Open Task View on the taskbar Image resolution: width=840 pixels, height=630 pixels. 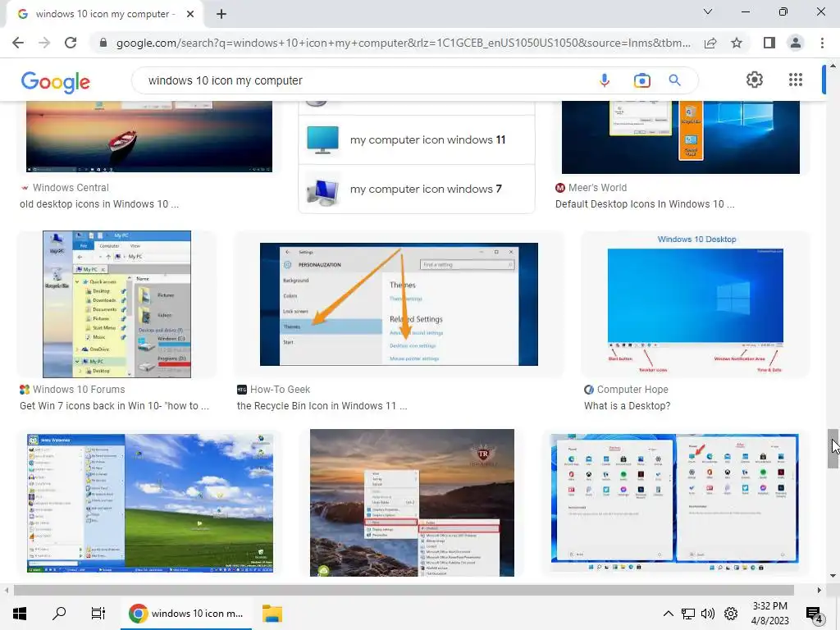click(98, 614)
